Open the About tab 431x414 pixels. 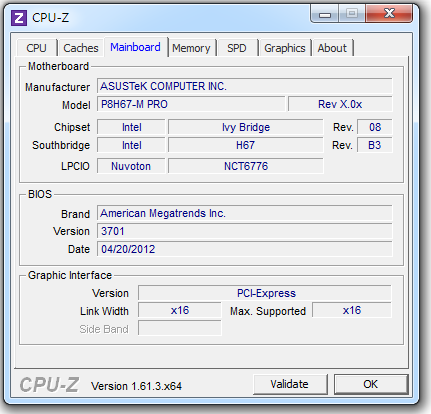coord(332,48)
